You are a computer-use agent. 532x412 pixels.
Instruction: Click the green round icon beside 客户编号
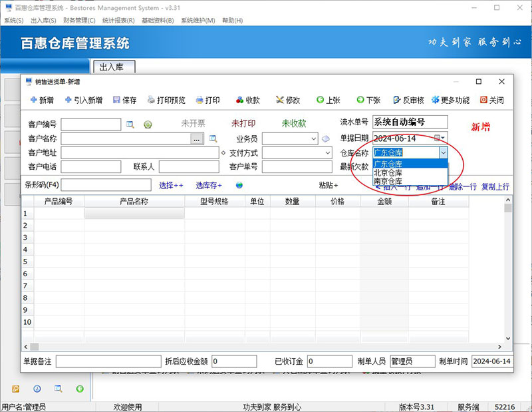point(148,124)
